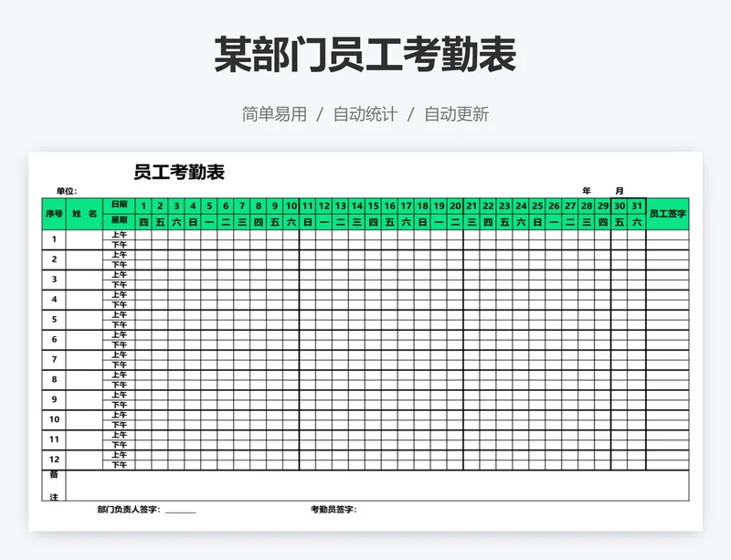Click serial number 12 in 序号 column
Image resolution: width=731 pixels, height=560 pixels.
54,460
